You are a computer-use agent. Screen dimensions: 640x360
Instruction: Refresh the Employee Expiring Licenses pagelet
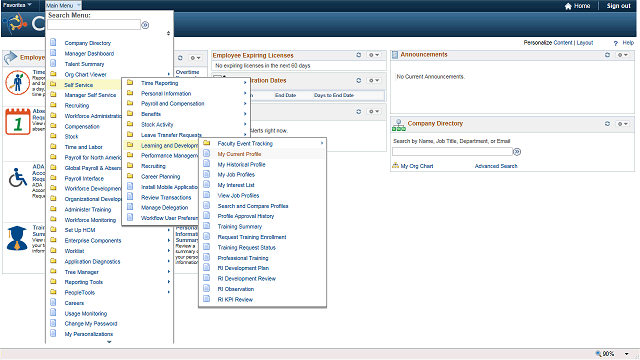[x=358, y=55]
